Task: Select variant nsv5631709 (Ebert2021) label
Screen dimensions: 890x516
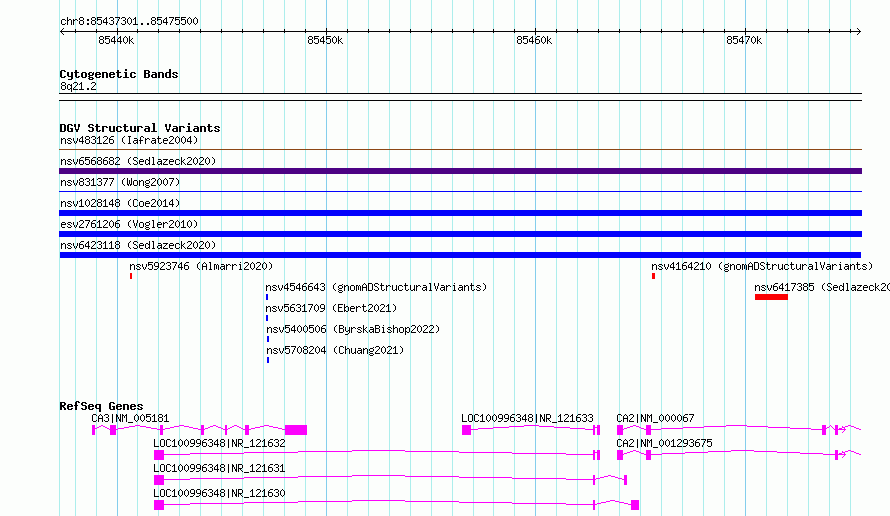Action: (x=331, y=308)
